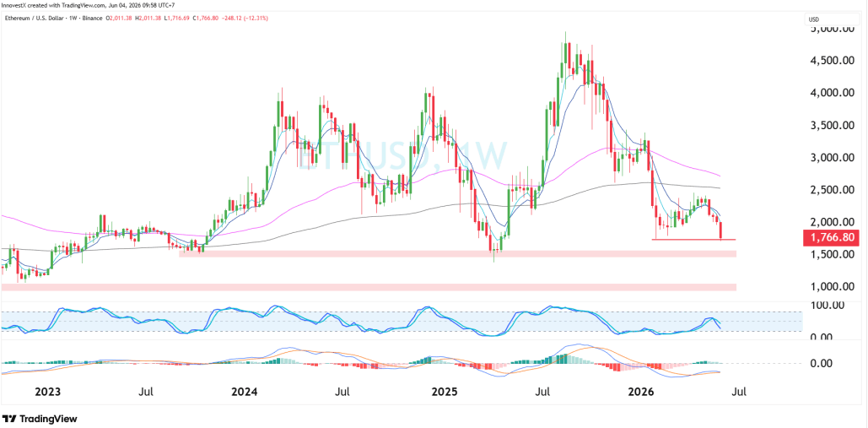The height and width of the screenshot is (428, 868).
Task: Click the Ethereum / U.S. Dollar symbol title
Action: 35,19
